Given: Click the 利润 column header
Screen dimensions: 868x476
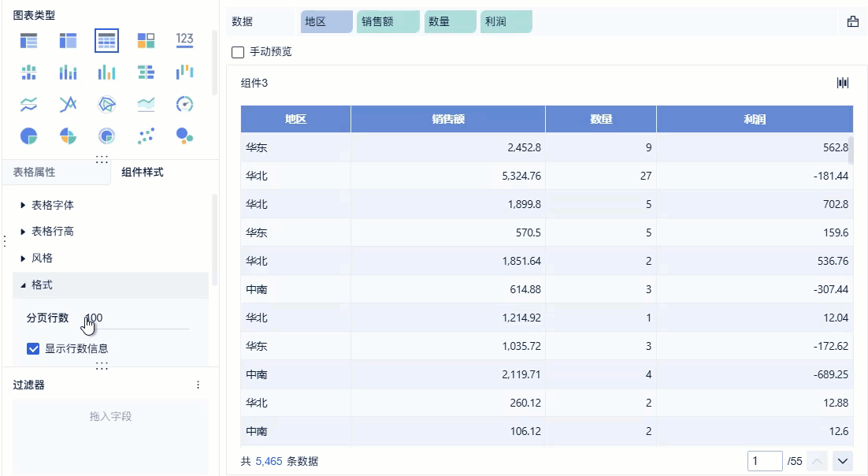Looking at the screenshot, I should pos(755,119).
